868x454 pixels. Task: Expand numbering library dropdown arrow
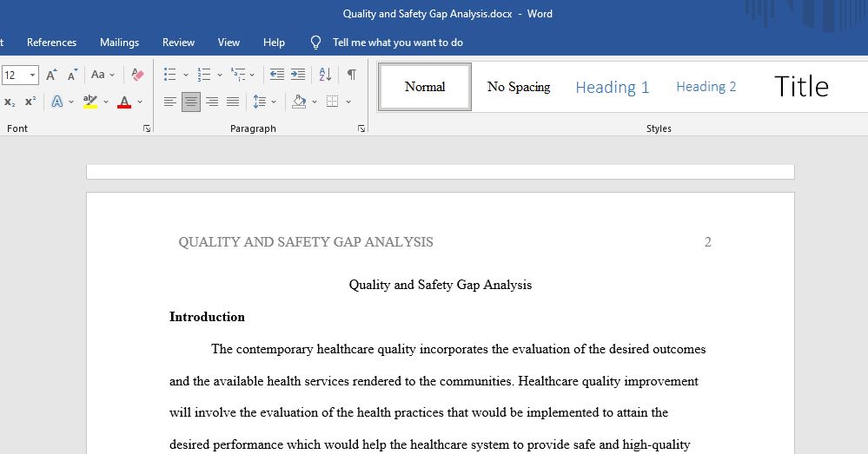coord(219,75)
